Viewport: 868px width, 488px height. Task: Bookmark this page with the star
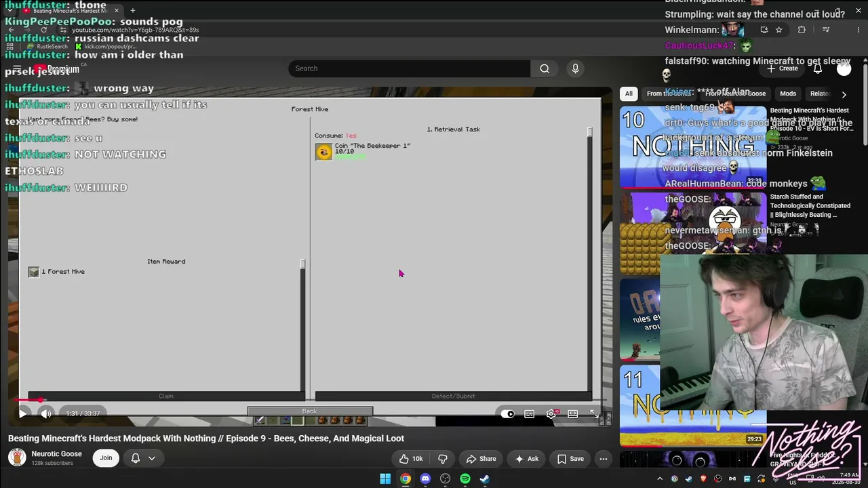[x=779, y=30]
